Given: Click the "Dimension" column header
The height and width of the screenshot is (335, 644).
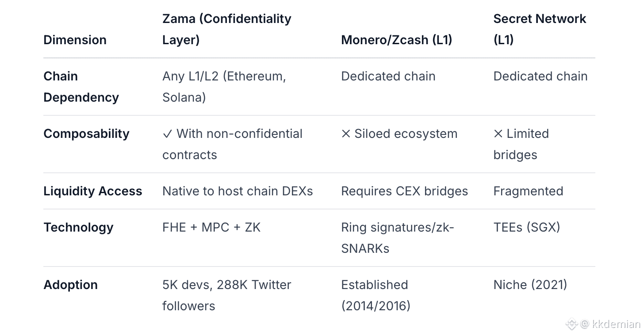Looking at the screenshot, I should 75,40.
